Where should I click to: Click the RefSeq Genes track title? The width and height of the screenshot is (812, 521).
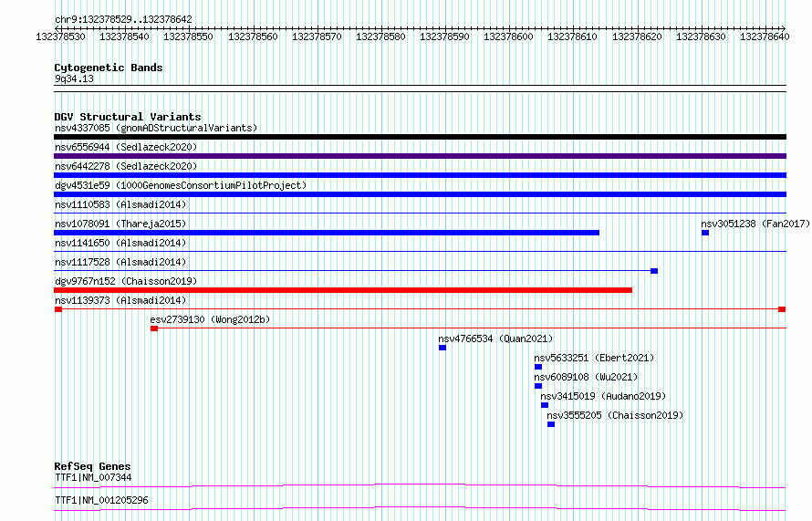(92, 466)
